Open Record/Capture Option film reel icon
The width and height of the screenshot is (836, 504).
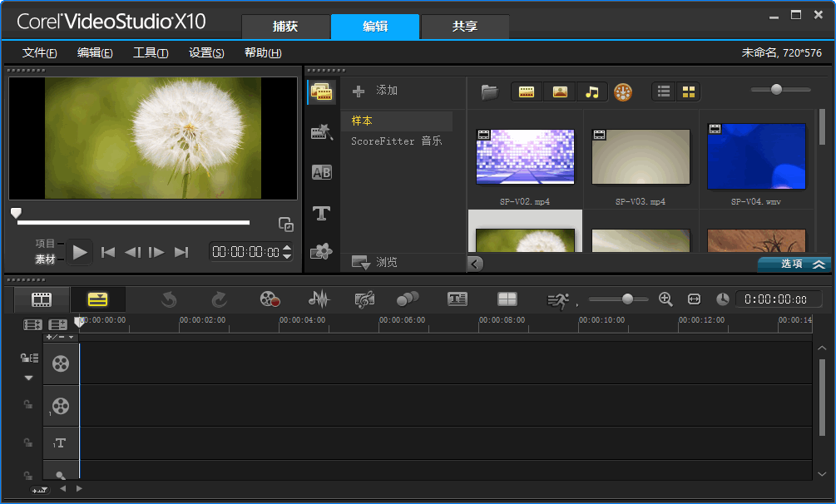(270, 299)
